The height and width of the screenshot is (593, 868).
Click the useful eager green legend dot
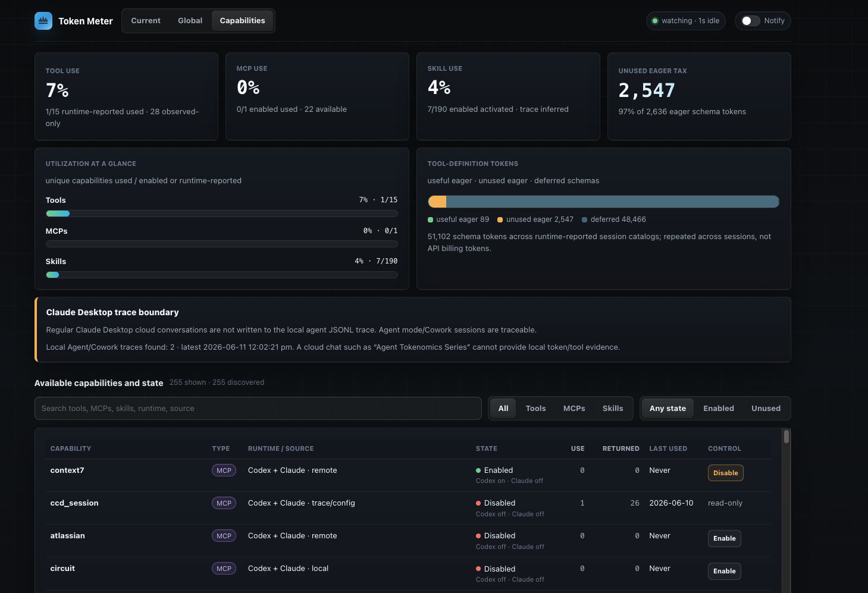[430, 220]
